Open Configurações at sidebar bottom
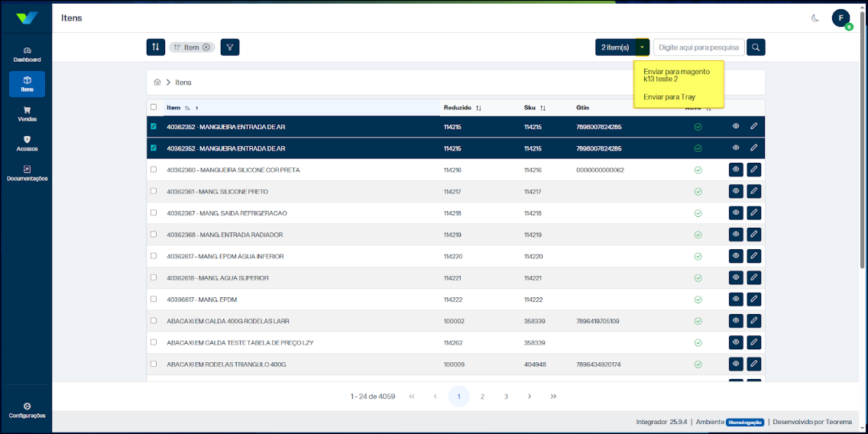The image size is (868, 434). coord(28,411)
